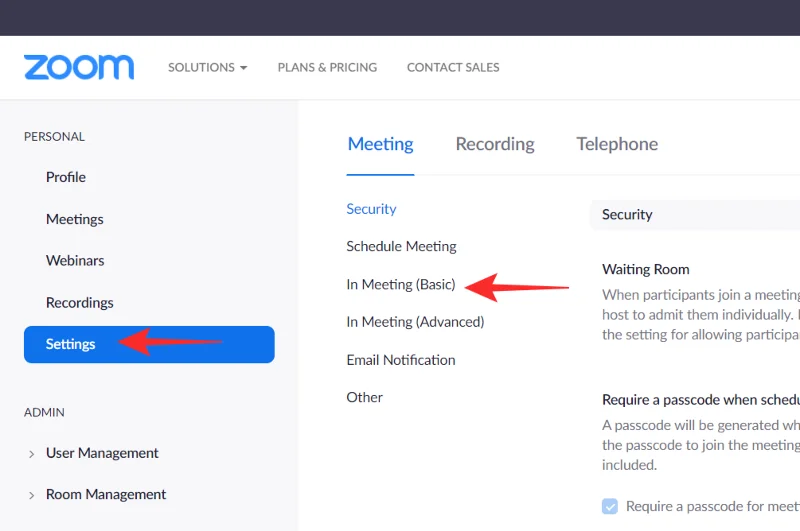Open the Telephone tab

click(x=617, y=144)
